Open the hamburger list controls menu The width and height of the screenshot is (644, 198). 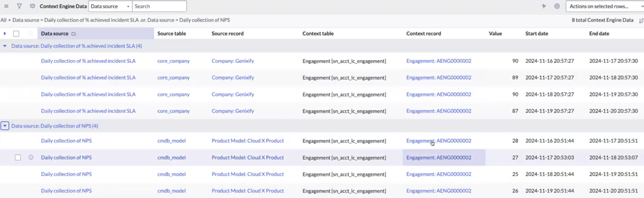[x=6, y=6]
